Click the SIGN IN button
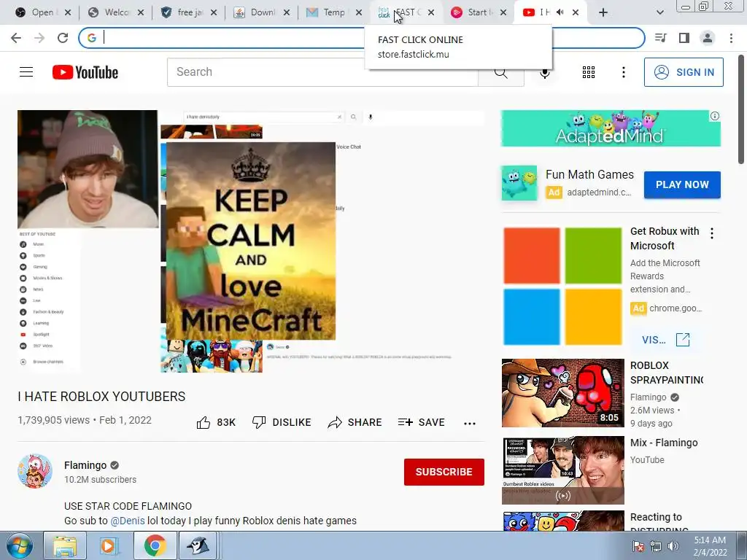Image resolution: width=747 pixels, height=560 pixels. coord(684,72)
